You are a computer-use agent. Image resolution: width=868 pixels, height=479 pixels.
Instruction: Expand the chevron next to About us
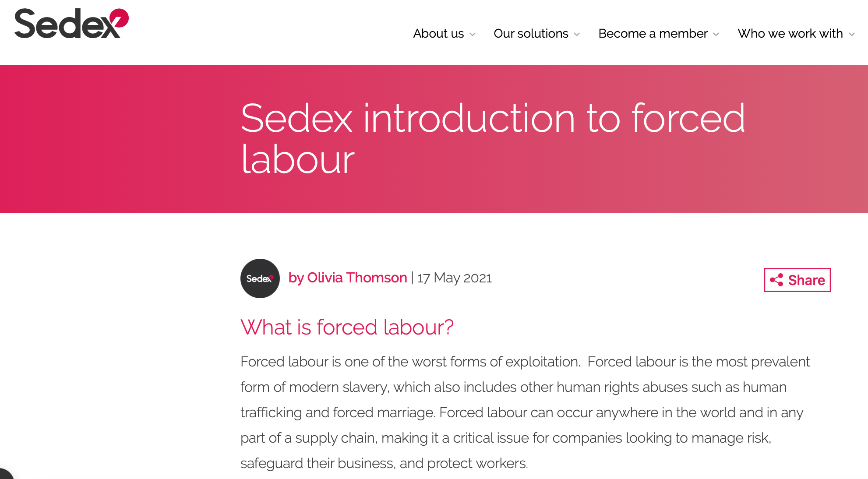pos(473,34)
